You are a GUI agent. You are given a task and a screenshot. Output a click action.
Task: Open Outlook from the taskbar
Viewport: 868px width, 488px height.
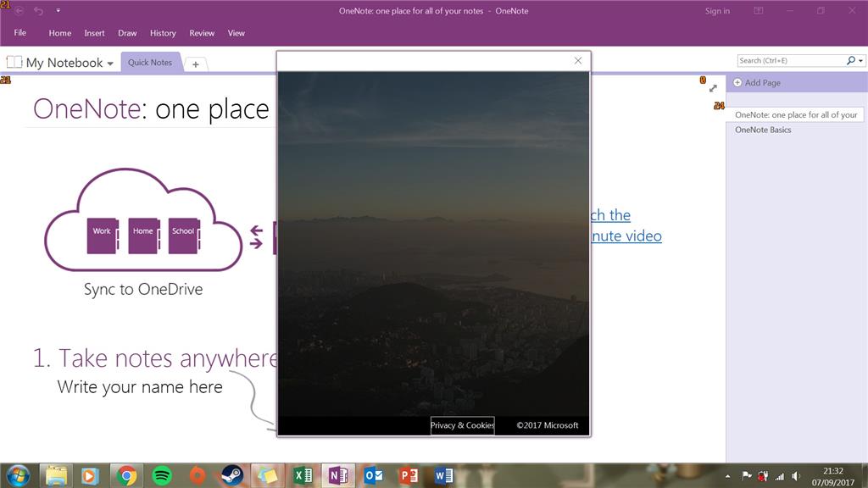tap(373, 475)
